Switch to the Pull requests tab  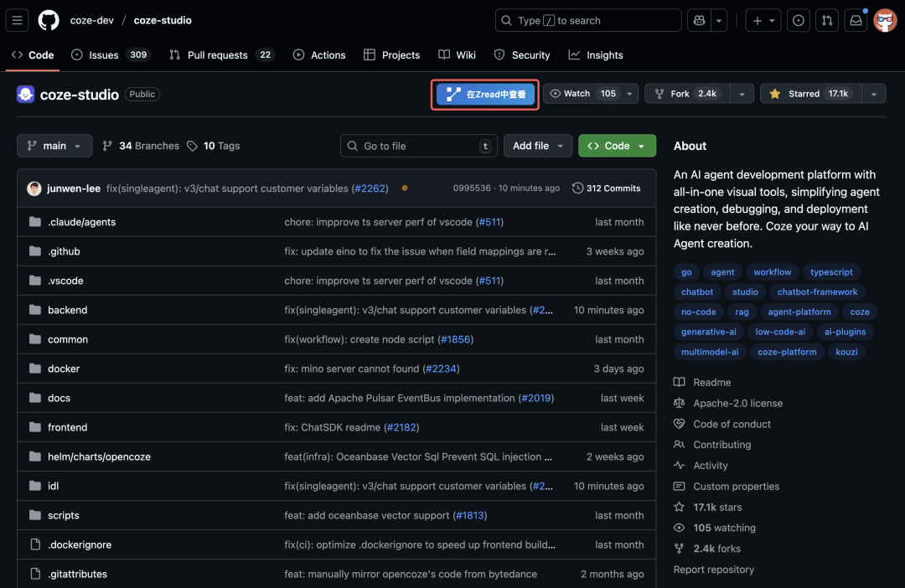221,54
